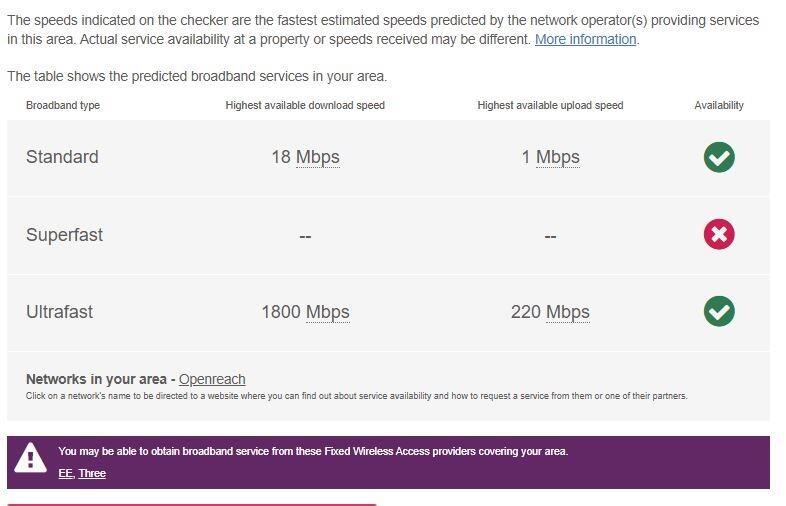The width and height of the screenshot is (786, 506).
Task: Click the Highest available upload speed header
Action: [550, 105]
